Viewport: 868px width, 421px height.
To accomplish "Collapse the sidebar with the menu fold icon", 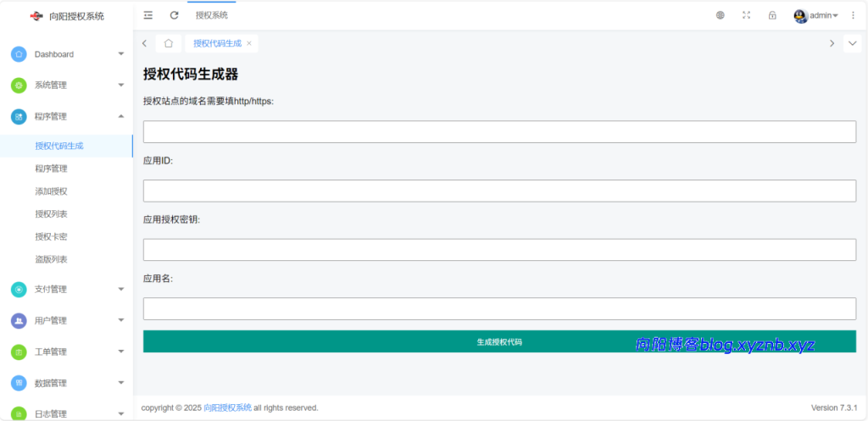I will pyautogui.click(x=148, y=15).
